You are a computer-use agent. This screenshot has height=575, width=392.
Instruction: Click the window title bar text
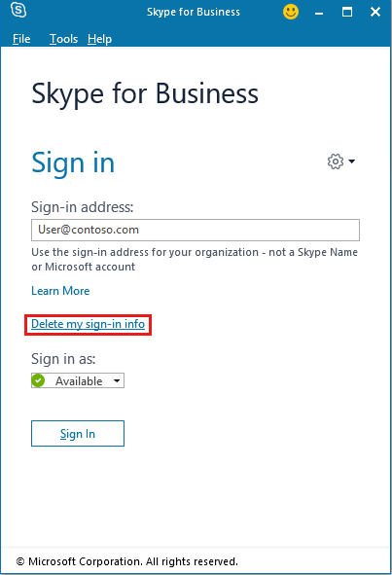194,12
